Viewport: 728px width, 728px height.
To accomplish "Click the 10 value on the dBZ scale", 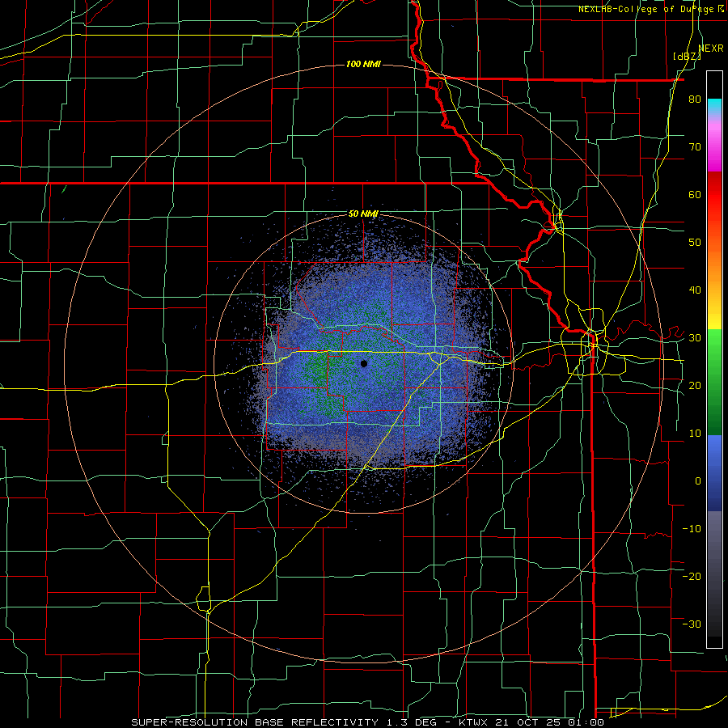I will pyautogui.click(x=695, y=434).
